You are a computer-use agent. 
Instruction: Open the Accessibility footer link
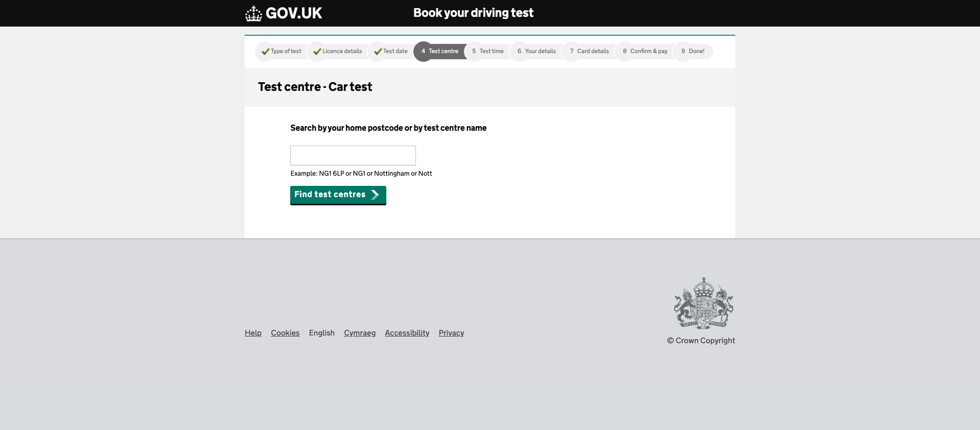[x=407, y=333]
